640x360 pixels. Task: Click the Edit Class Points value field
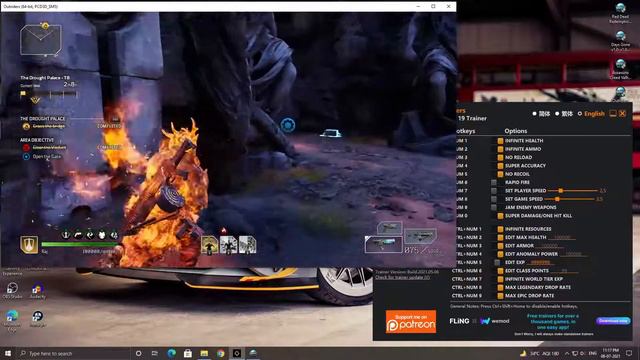point(565,271)
